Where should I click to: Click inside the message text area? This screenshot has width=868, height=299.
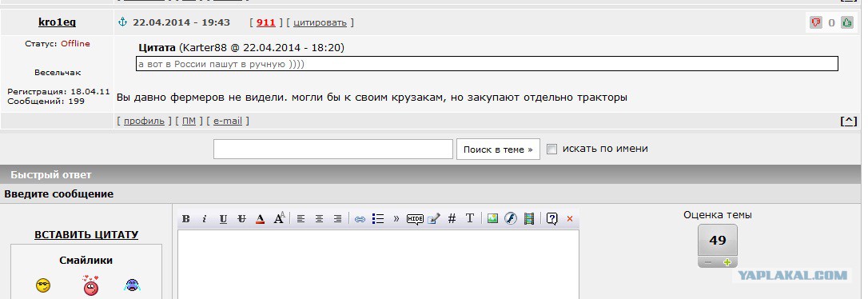[x=378, y=265]
